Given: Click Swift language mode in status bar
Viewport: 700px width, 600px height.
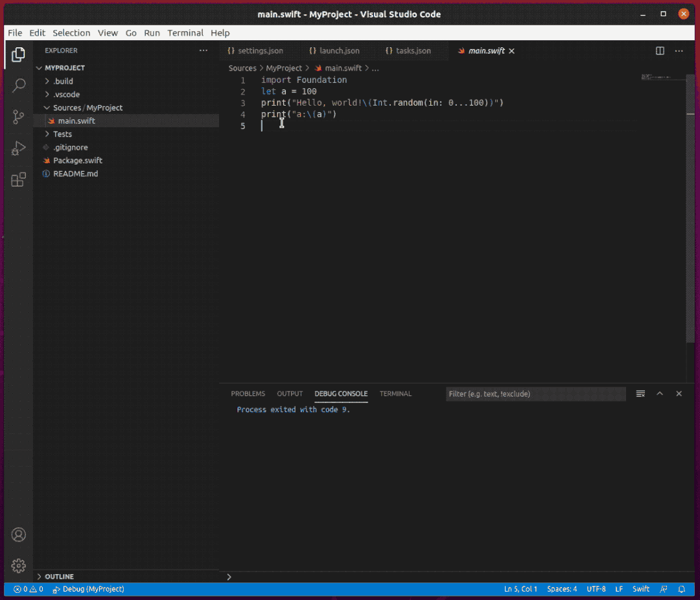Looking at the screenshot, I should [640, 589].
